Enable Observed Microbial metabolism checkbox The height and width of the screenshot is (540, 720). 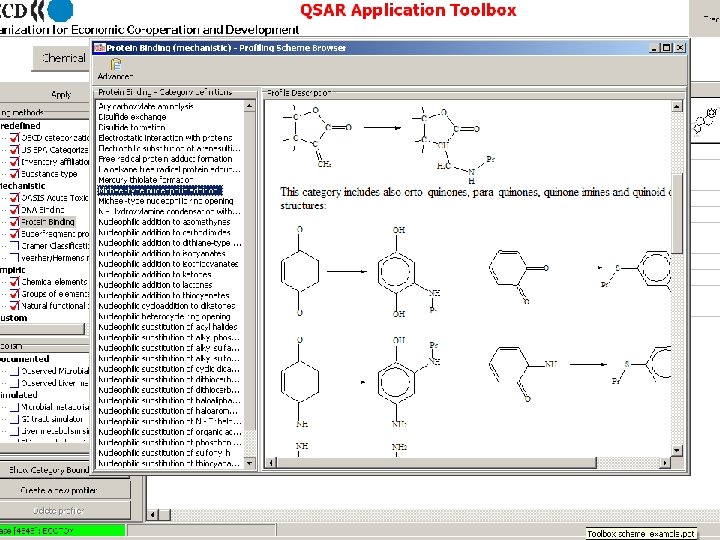pos(15,371)
